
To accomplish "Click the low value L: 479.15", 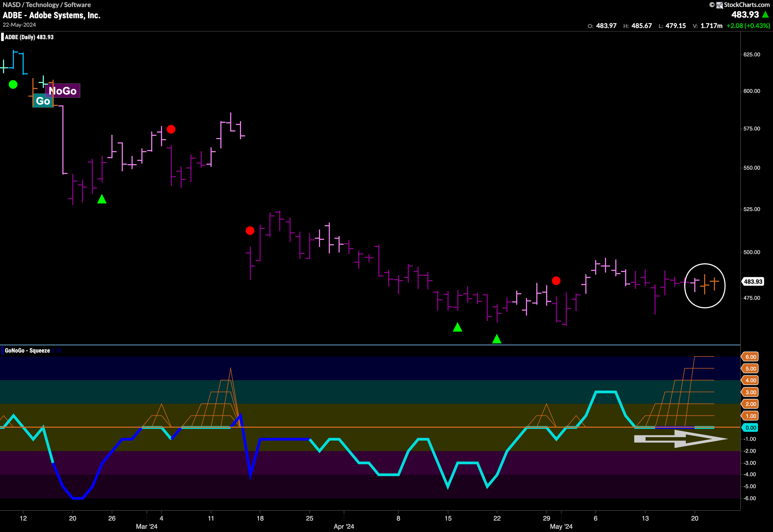I will [x=672, y=26].
